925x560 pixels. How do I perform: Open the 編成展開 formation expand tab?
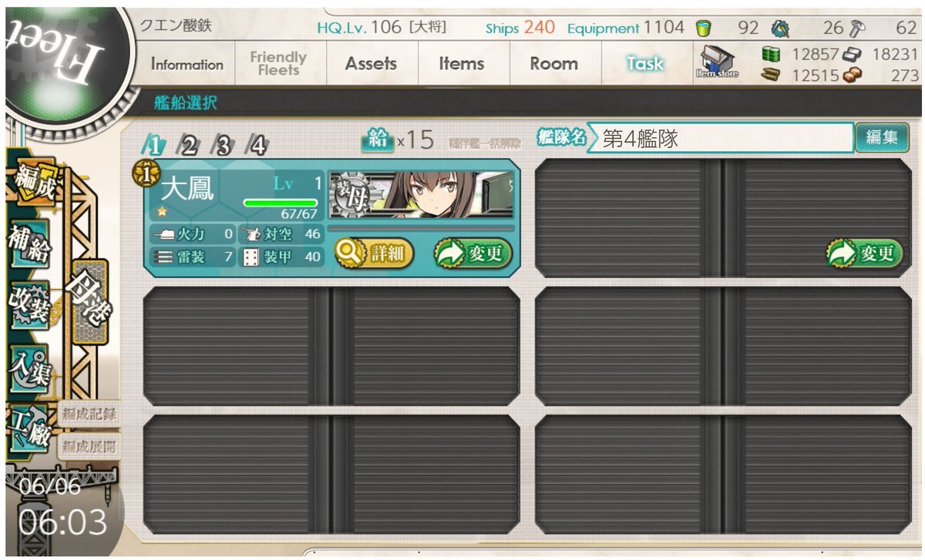pos(88,446)
